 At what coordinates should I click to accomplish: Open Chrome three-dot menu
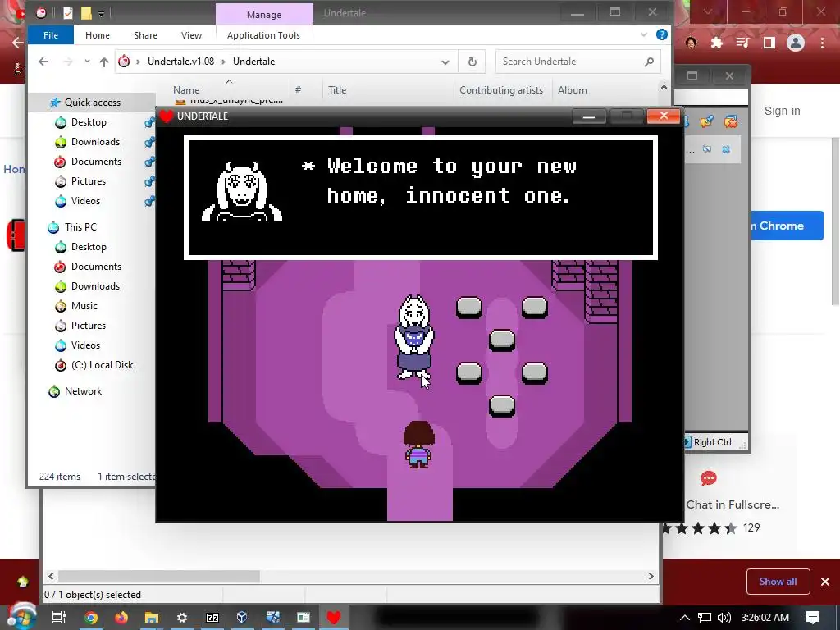coord(822,43)
